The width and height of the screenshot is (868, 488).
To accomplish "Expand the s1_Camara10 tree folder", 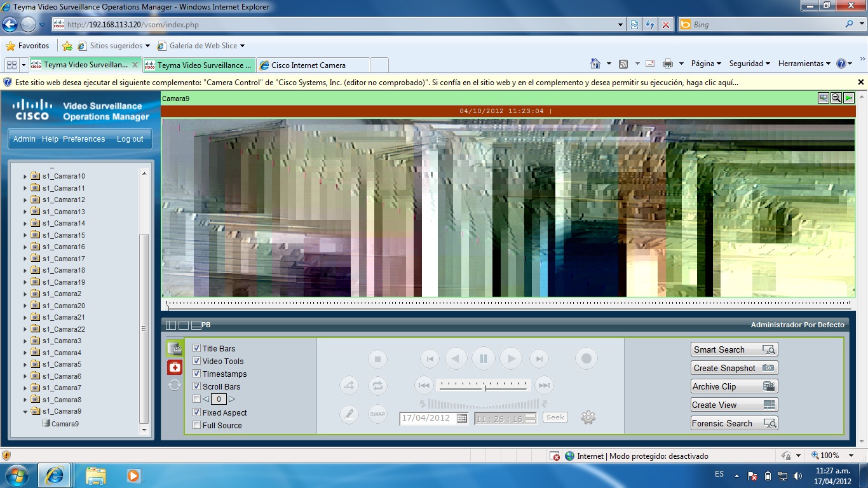I will click(25, 177).
